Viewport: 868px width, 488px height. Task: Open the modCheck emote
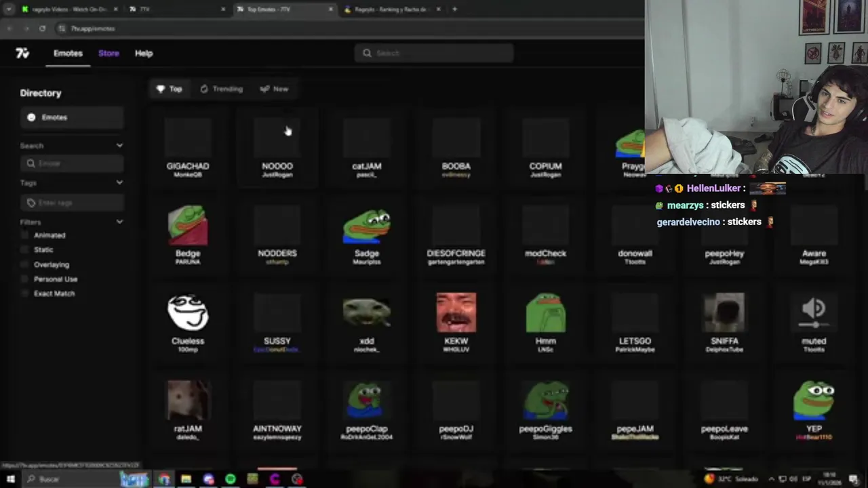click(546, 235)
